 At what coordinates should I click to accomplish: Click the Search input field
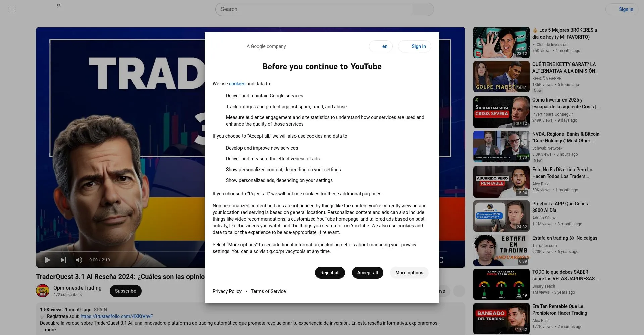314,9
